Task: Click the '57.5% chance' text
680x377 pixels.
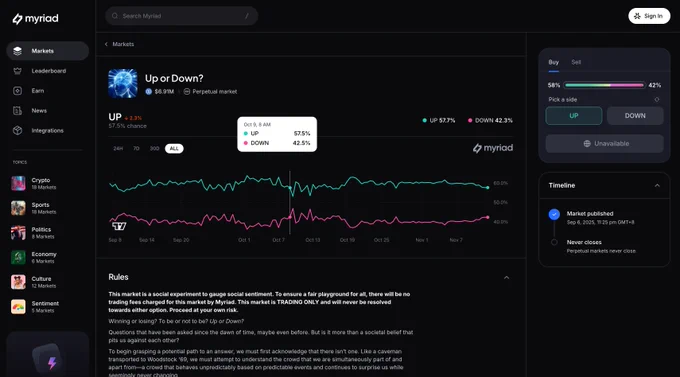Action: pyautogui.click(x=128, y=126)
